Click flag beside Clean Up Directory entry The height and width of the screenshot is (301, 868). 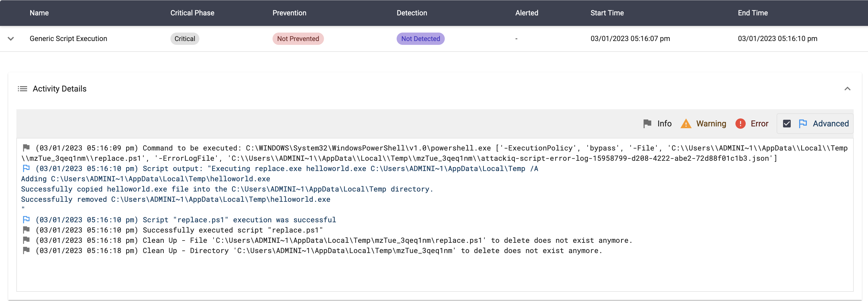point(26,250)
